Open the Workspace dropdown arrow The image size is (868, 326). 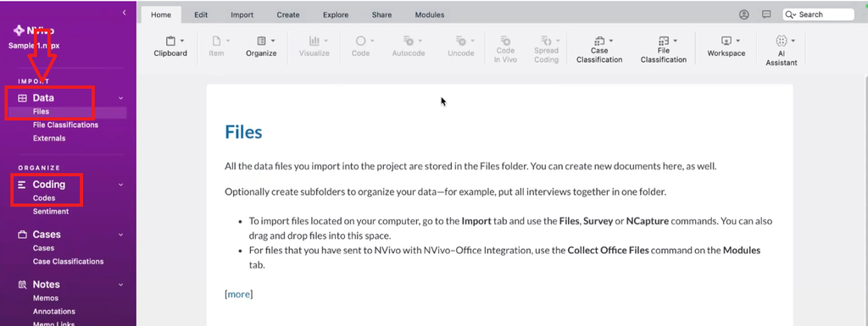pyautogui.click(x=738, y=41)
